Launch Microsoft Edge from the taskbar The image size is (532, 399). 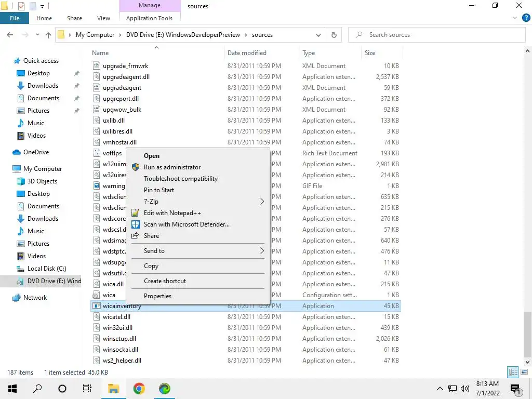pos(165,389)
